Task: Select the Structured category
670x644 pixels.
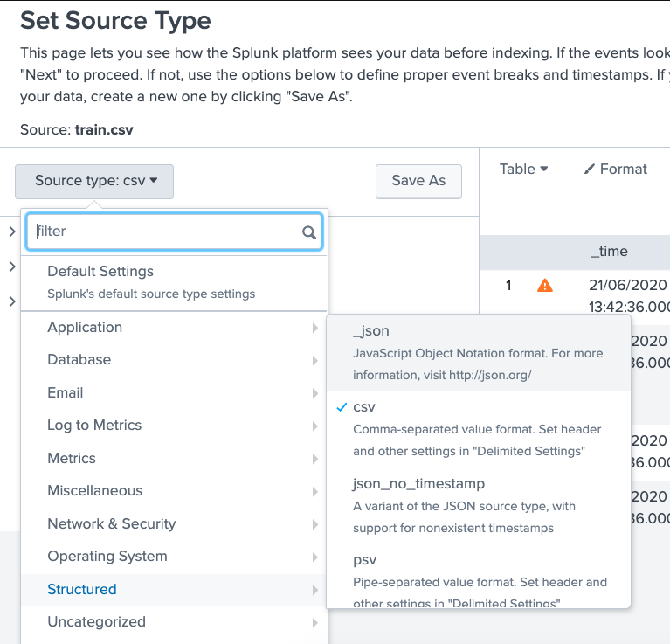Action: pyautogui.click(x=174, y=590)
